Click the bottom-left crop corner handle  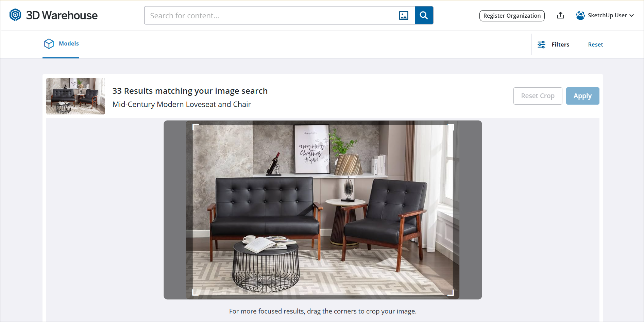click(x=196, y=293)
